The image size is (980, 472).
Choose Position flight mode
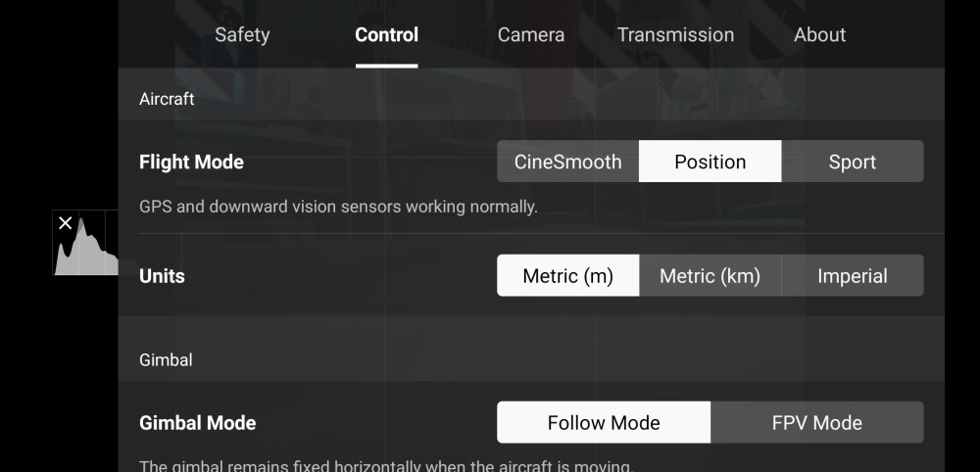pyautogui.click(x=710, y=162)
